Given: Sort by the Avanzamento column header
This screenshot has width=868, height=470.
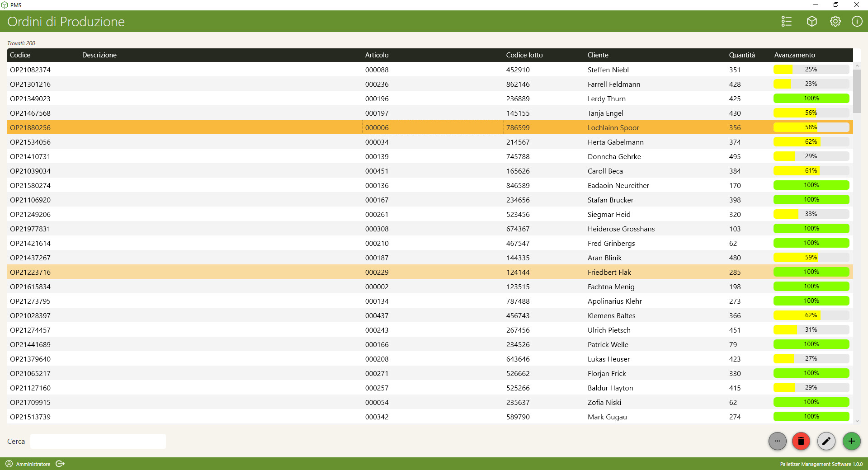Looking at the screenshot, I should [794, 55].
